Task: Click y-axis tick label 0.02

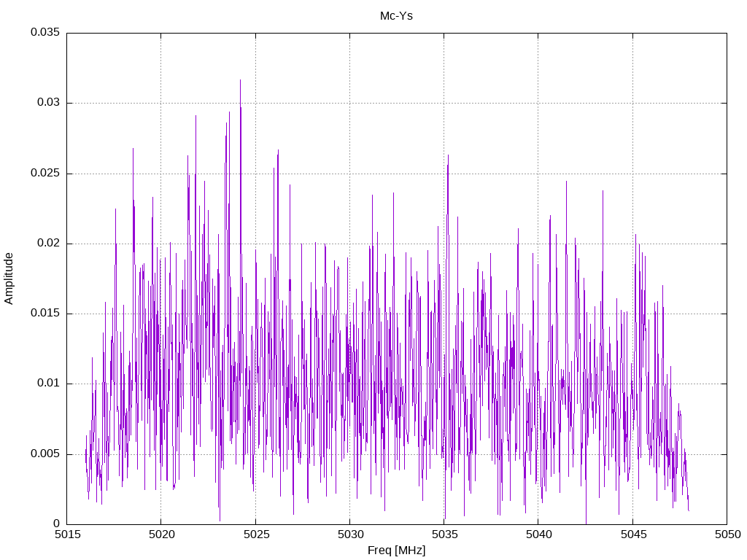Action: pyautogui.click(x=49, y=243)
